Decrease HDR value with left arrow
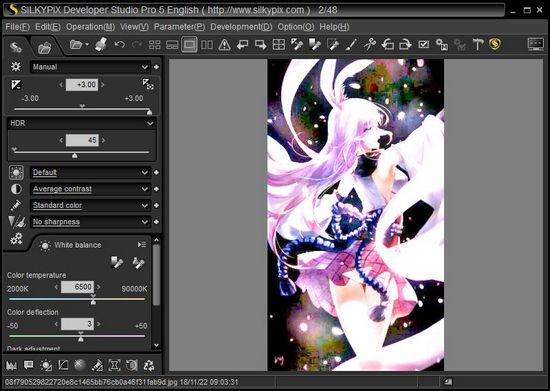This screenshot has height=391, width=550. tap(61, 140)
